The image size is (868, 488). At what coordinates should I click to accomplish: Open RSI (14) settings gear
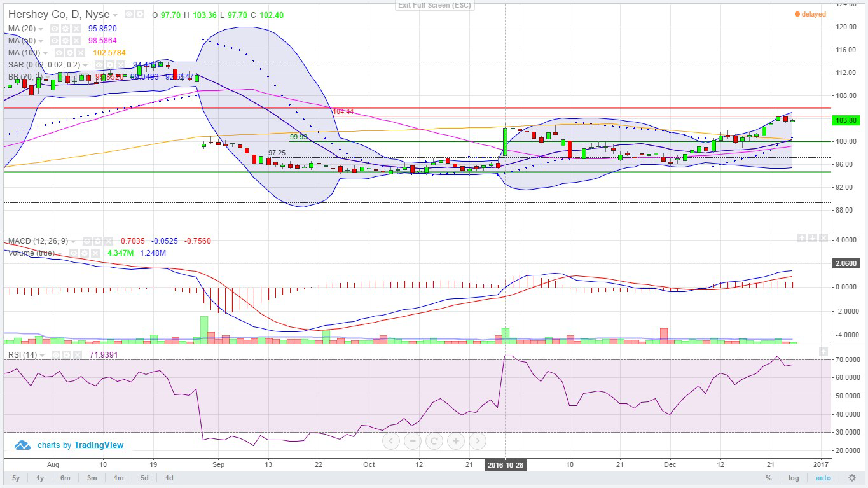coord(67,355)
